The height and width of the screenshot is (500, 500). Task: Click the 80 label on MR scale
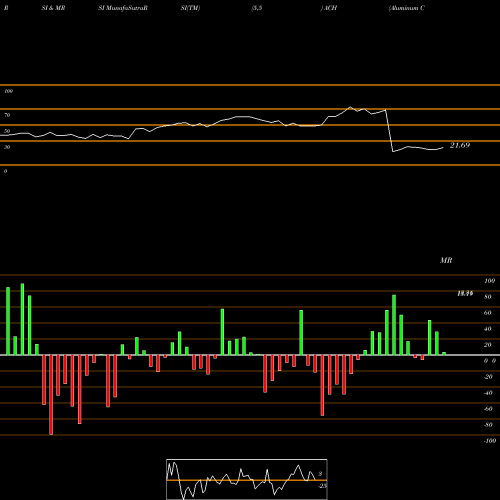[x=488, y=297]
